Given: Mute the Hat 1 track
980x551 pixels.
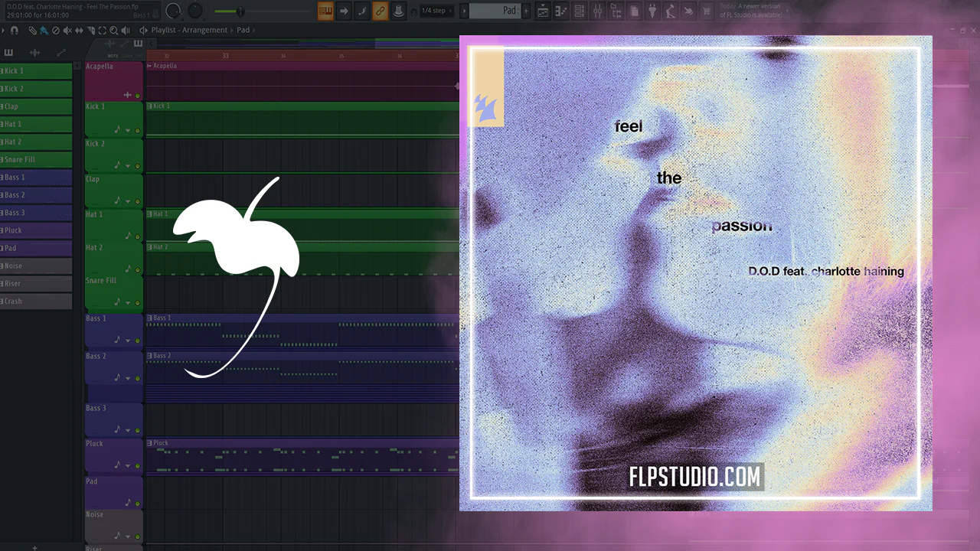Looking at the screenshot, I should coord(138,236).
